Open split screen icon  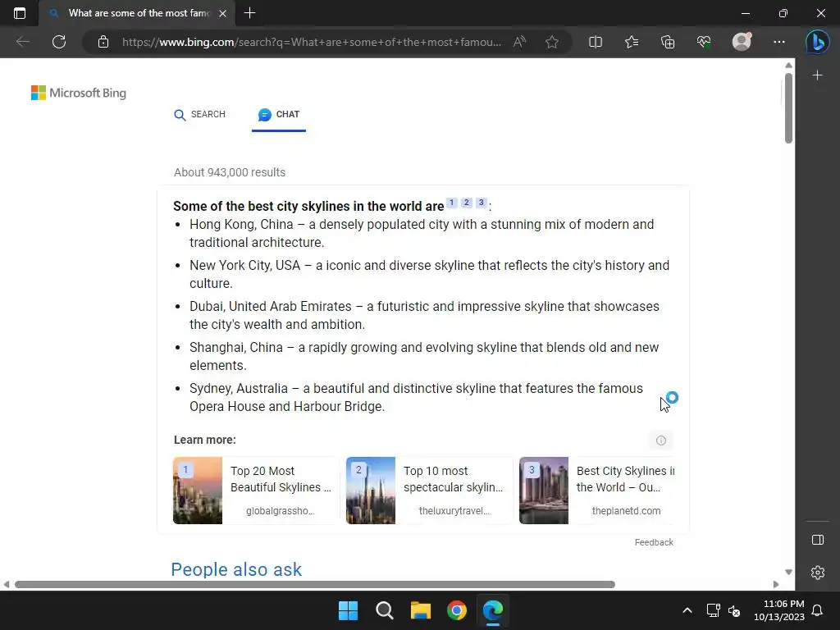596,42
